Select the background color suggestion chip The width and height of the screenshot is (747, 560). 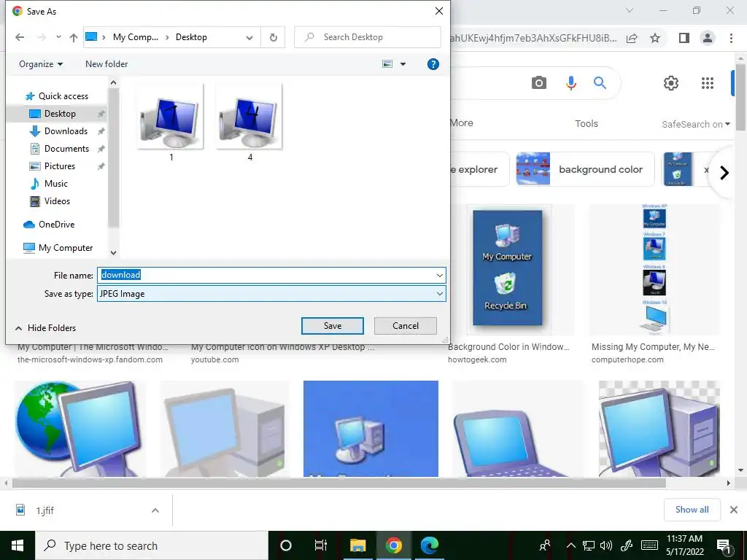(x=585, y=169)
